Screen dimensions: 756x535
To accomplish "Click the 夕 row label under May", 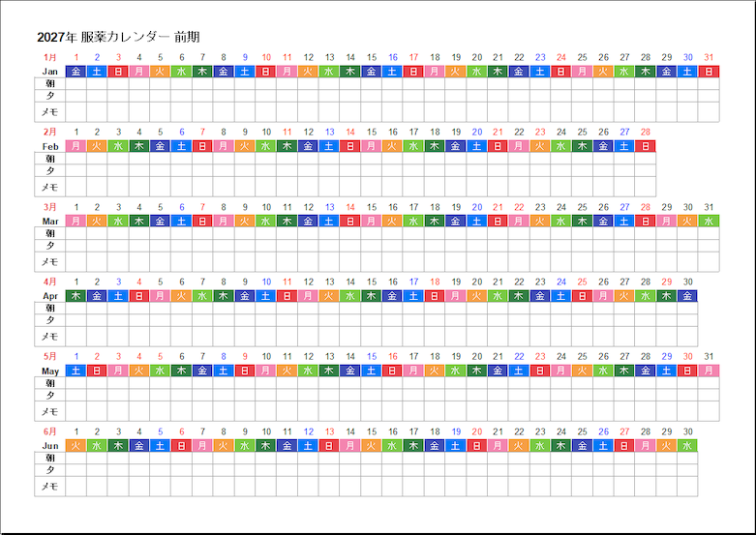I will tap(50, 396).
